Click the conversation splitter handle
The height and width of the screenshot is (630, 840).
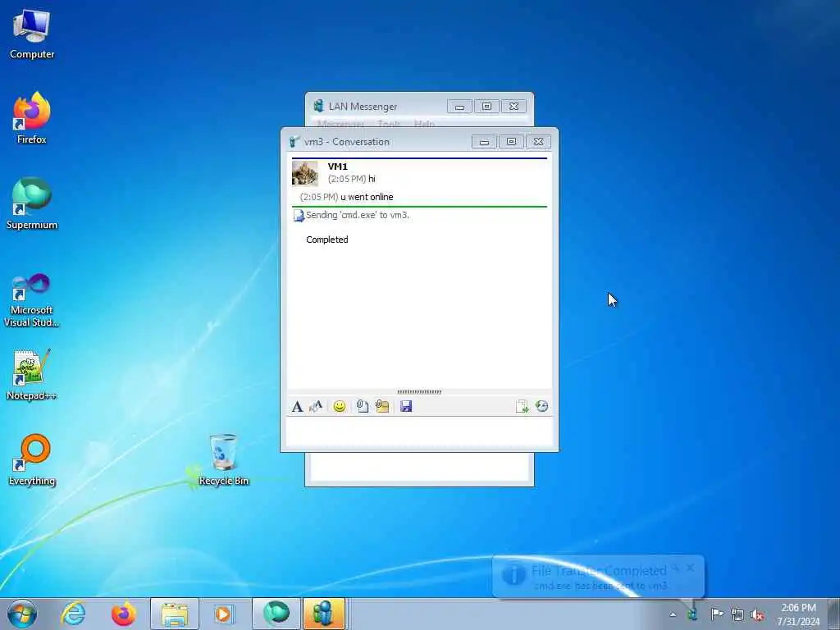point(419,391)
